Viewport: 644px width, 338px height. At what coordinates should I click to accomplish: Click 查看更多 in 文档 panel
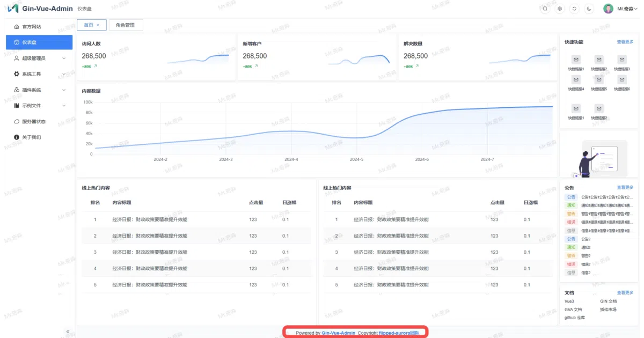click(625, 292)
